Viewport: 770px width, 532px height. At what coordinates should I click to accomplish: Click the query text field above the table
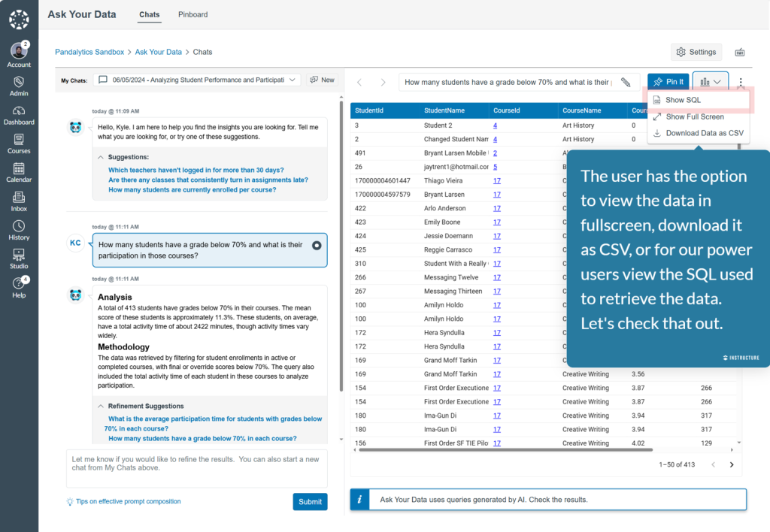508,82
